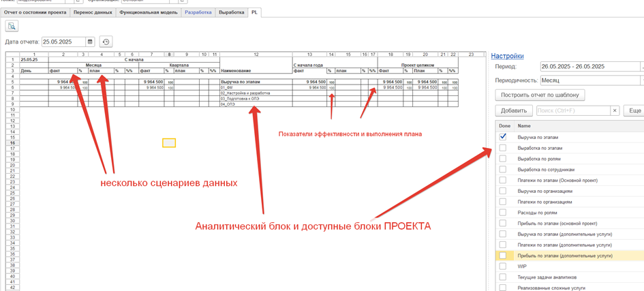Viewport: 644px width, 291px height.
Task: Select the 01_ФМ row name cell
Action: coord(256,88)
